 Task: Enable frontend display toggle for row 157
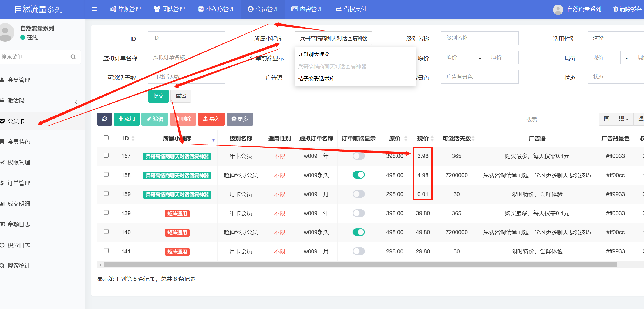(x=358, y=156)
